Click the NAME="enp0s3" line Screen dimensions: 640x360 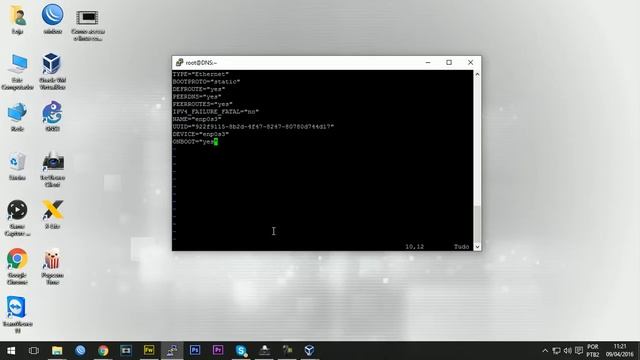pyautogui.click(x=197, y=119)
